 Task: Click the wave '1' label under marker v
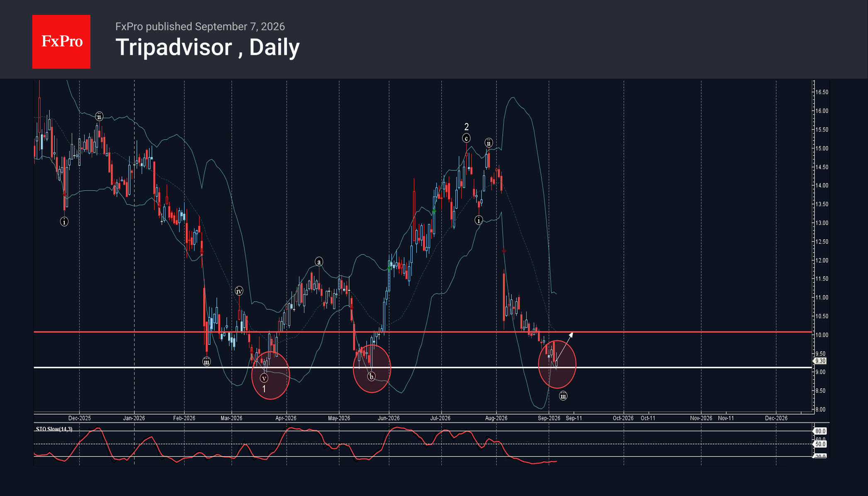click(x=264, y=389)
